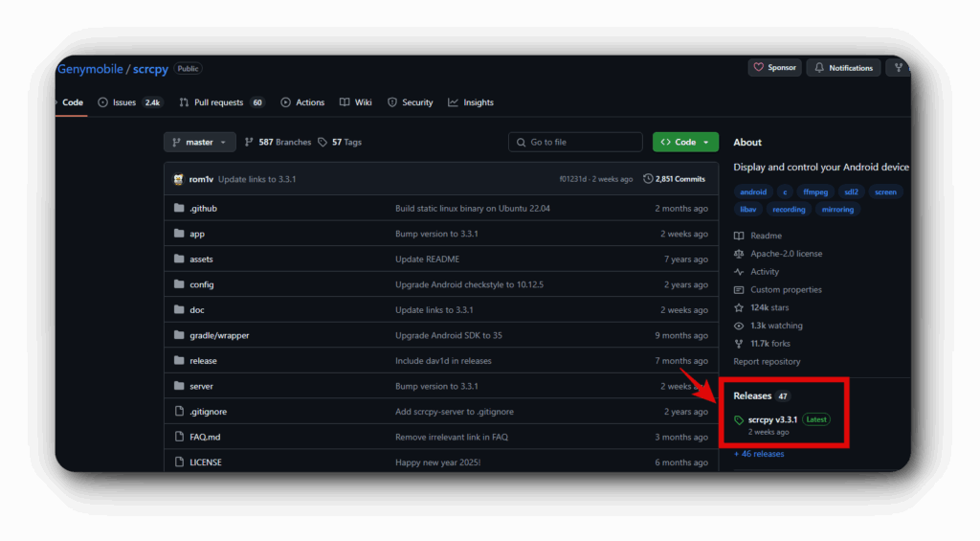Open commit 'Update README' for assets
The width and height of the screenshot is (980, 541).
pos(427,259)
